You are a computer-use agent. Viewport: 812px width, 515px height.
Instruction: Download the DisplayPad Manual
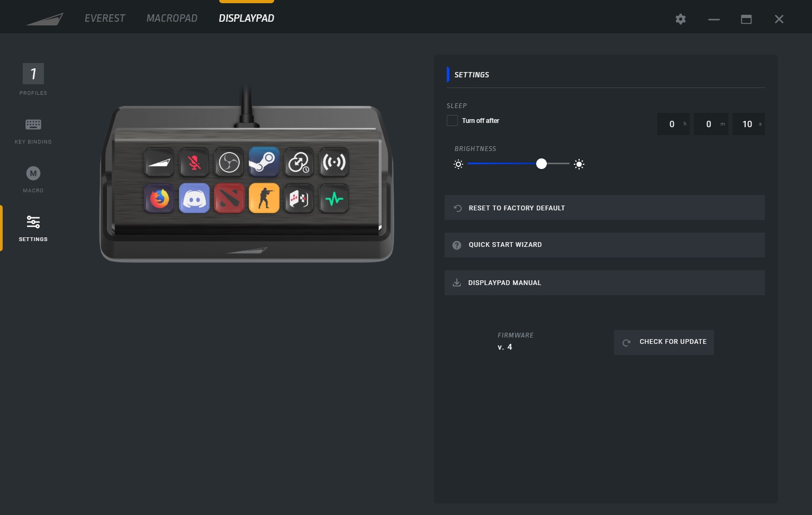(x=605, y=282)
